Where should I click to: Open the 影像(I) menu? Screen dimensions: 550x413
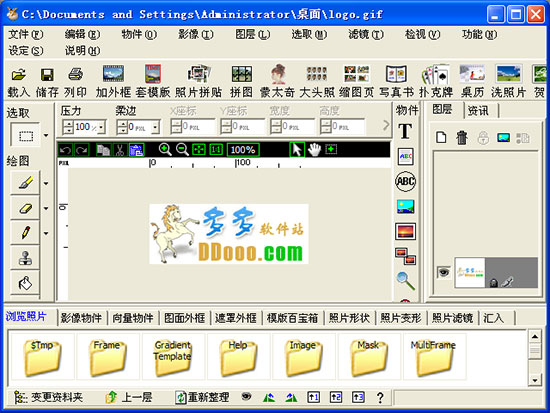(x=196, y=34)
